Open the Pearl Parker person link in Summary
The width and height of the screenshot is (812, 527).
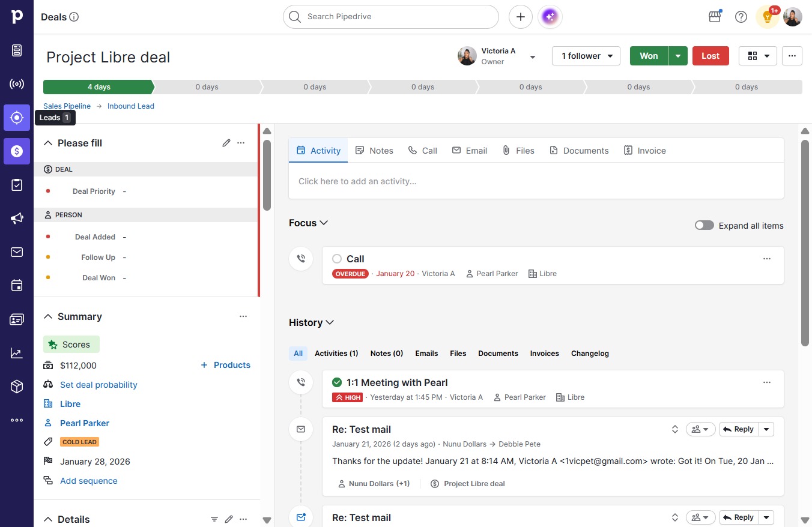[85, 423]
